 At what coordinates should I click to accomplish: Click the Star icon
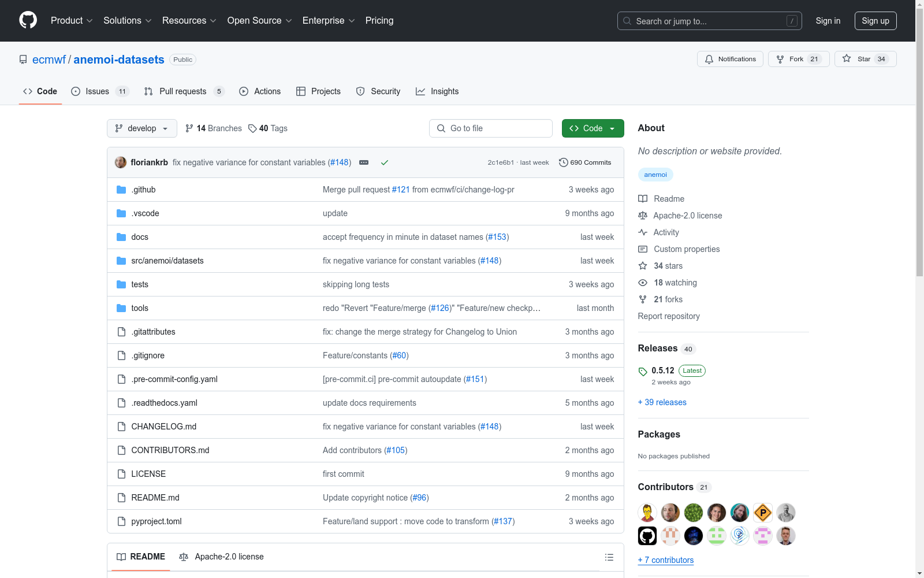(x=847, y=58)
